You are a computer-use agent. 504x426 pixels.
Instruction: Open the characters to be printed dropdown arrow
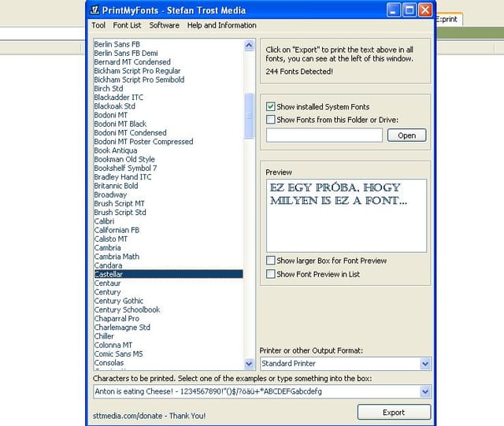coord(425,391)
